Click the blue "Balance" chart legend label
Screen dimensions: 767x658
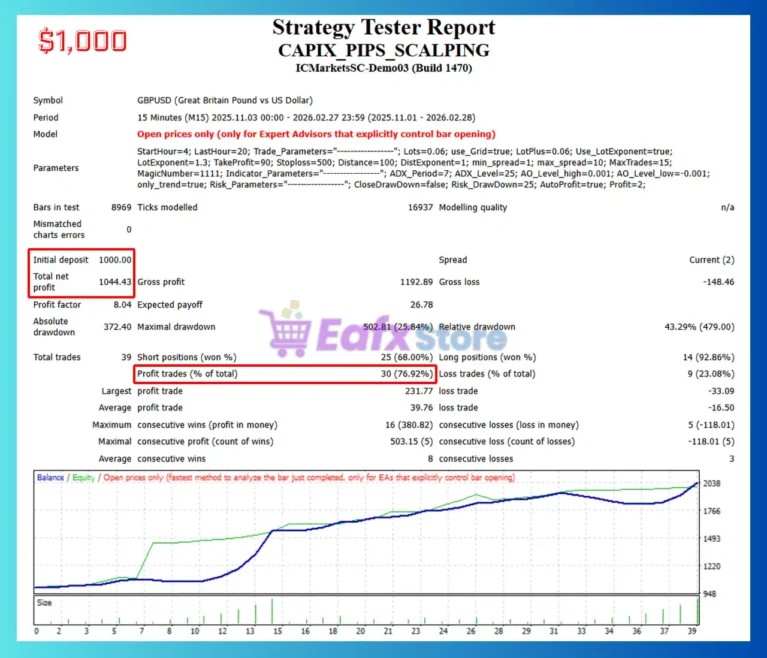click(x=50, y=477)
